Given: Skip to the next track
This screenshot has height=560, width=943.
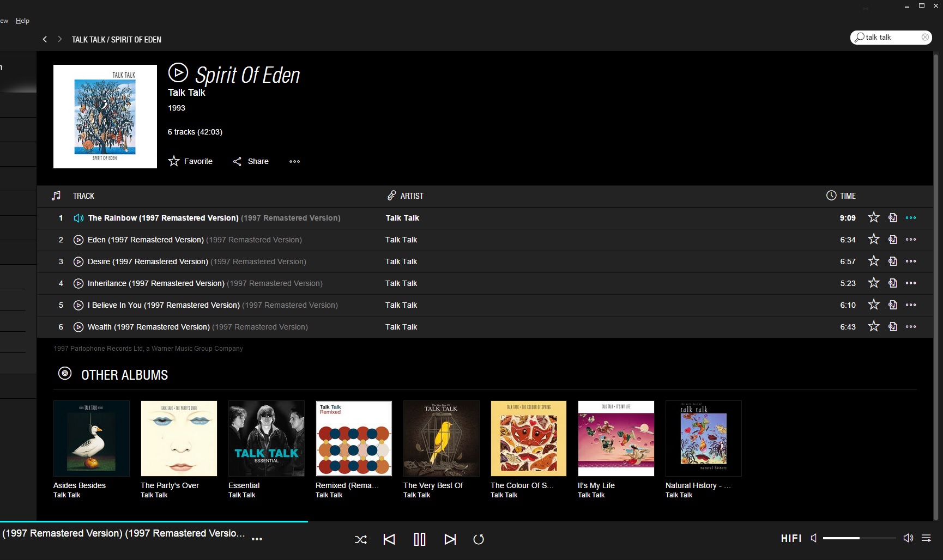Looking at the screenshot, I should click(450, 539).
